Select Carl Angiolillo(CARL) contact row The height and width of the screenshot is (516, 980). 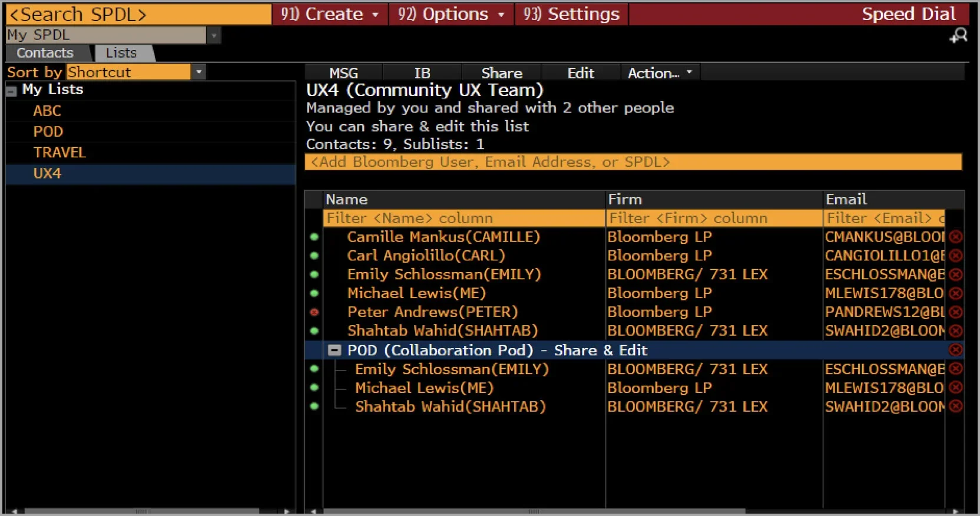pyautogui.click(x=426, y=256)
